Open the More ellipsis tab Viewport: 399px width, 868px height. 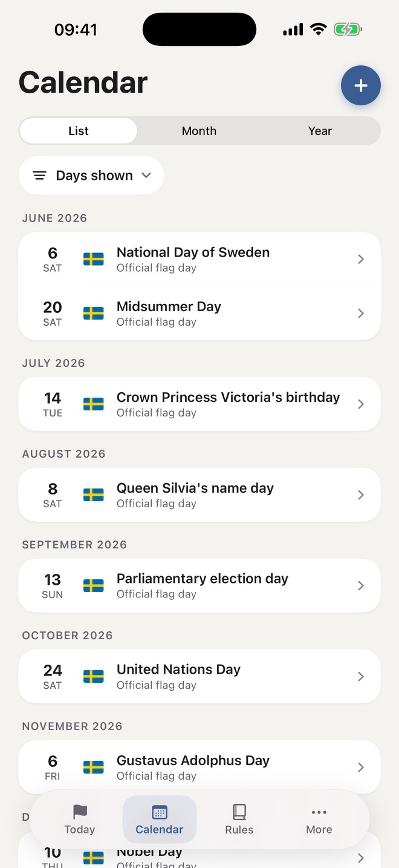[319, 820]
